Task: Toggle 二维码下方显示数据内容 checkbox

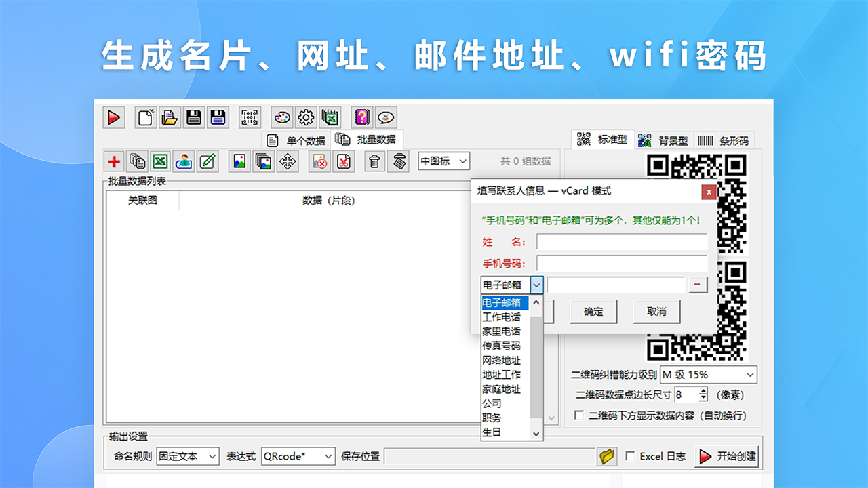Action: click(x=579, y=415)
